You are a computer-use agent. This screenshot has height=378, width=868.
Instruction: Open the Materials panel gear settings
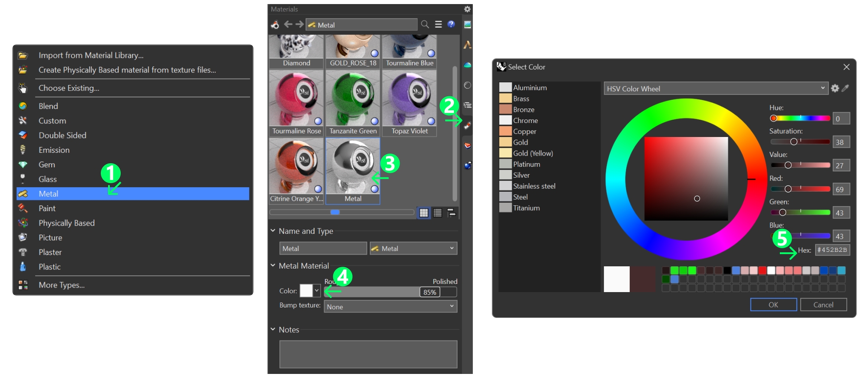[467, 9]
